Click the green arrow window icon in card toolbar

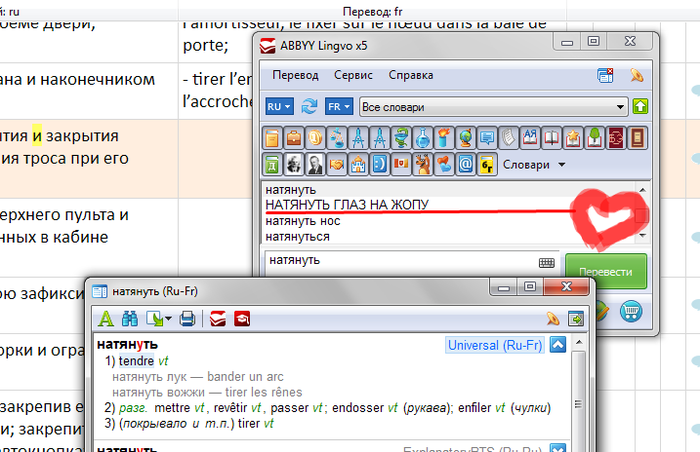(575, 319)
